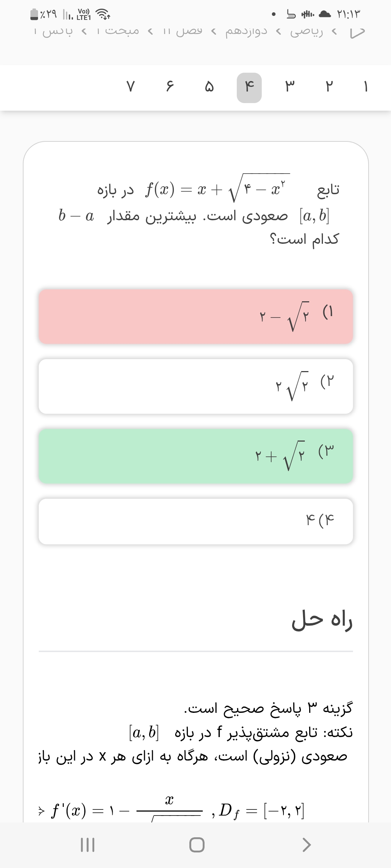Image resolution: width=391 pixels, height=868 pixels.
Task: Tap the battery indicator icon
Action: (x=34, y=14)
